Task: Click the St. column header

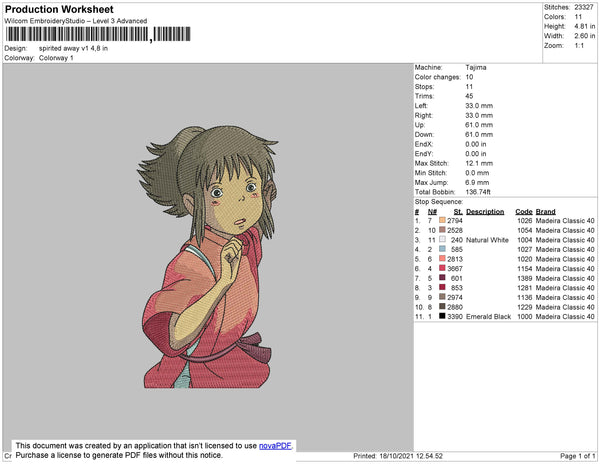Action: (458, 212)
